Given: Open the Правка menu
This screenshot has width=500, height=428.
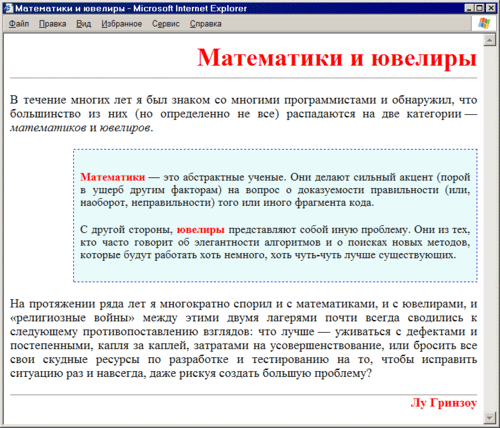Looking at the screenshot, I should tap(52, 24).
